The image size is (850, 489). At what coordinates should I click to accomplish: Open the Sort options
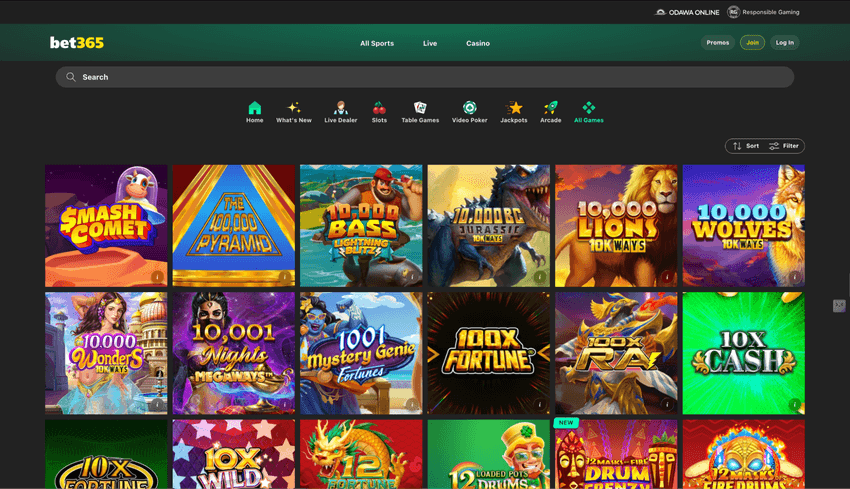click(746, 146)
